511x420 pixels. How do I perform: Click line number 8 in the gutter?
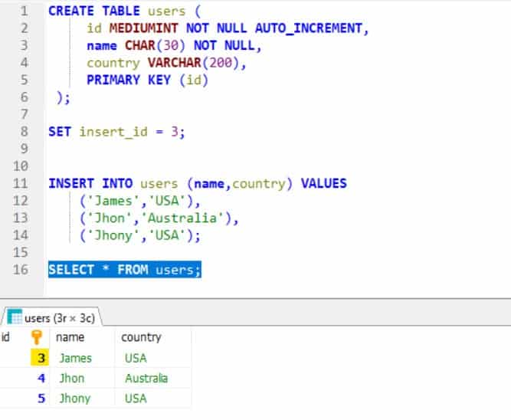[x=24, y=132]
